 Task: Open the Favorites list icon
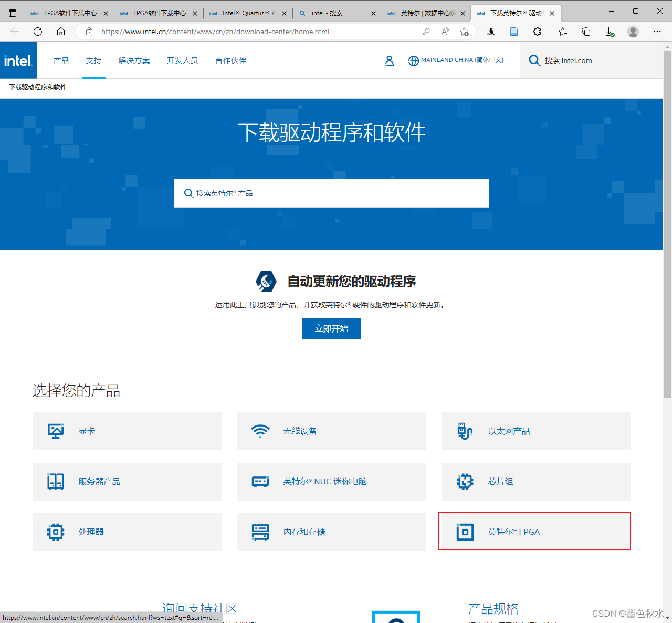click(x=563, y=32)
